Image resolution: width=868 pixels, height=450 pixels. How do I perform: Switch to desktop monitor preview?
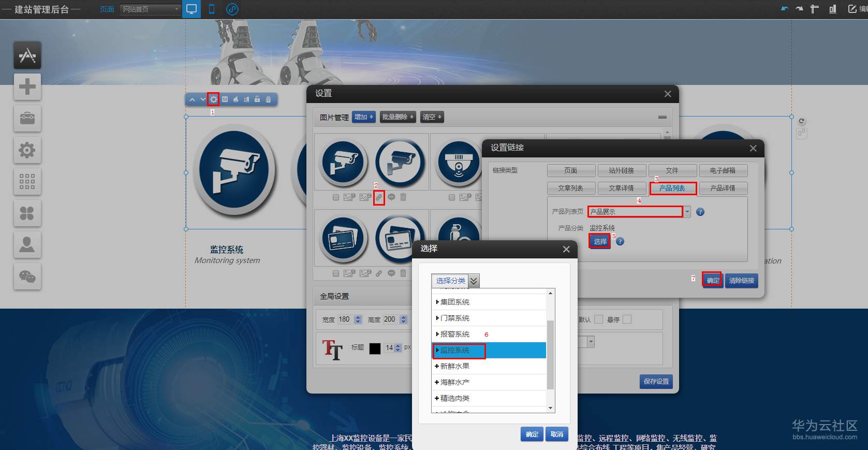pos(192,9)
